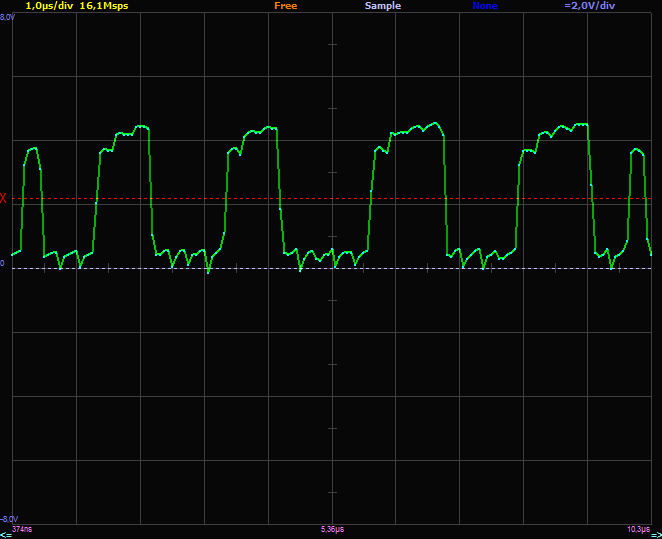
Task: Click the 16,1Msps sample rate label
Action: pos(104,6)
